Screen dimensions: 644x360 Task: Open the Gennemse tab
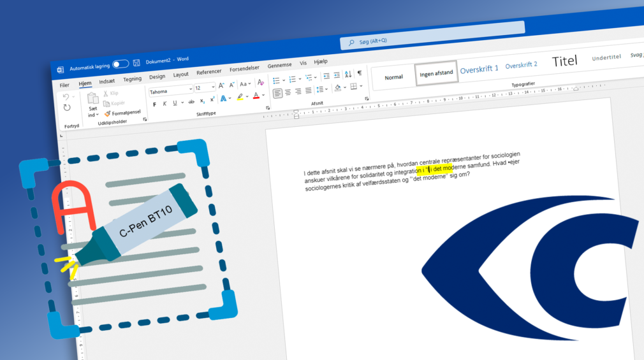(x=280, y=65)
